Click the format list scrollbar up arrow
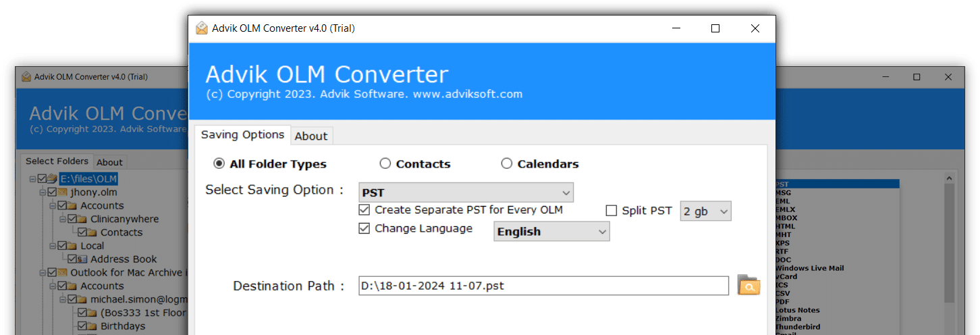 click(x=949, y=178)
